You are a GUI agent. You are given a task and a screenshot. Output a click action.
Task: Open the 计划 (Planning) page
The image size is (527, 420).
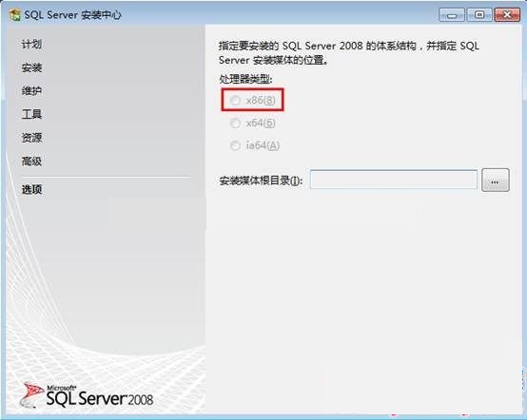coord(31,44)
